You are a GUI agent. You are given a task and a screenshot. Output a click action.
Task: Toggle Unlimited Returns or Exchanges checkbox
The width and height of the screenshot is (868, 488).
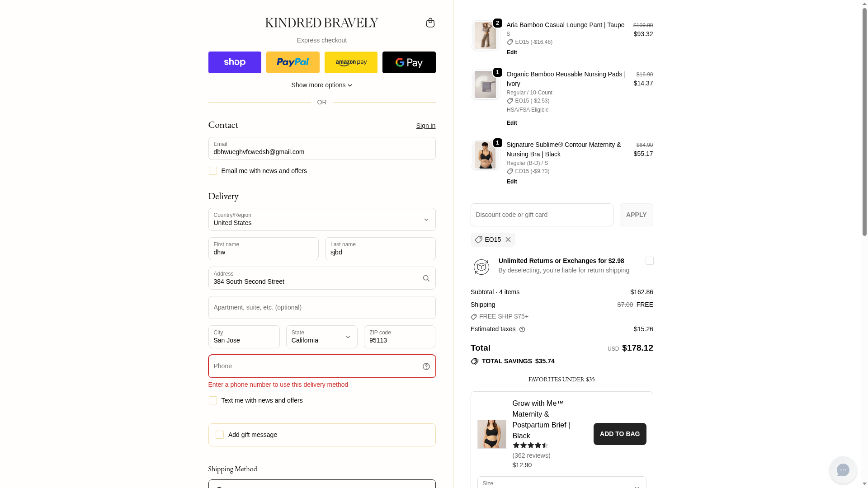[x=649, y=261]
